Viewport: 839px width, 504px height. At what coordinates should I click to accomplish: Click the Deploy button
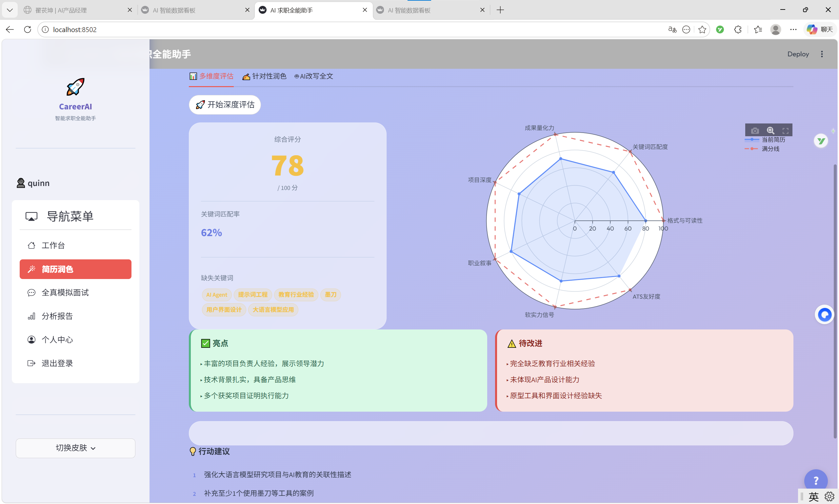coord(798,54)
